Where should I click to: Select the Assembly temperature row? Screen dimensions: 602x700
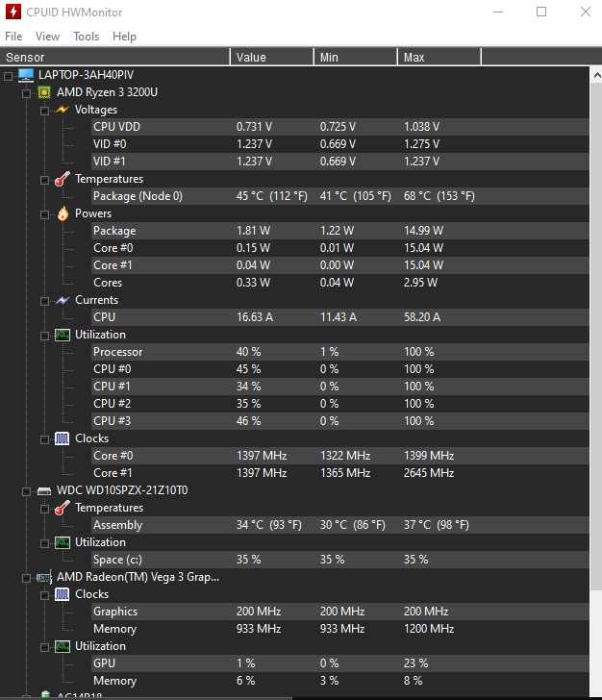[x=340, y=525]
